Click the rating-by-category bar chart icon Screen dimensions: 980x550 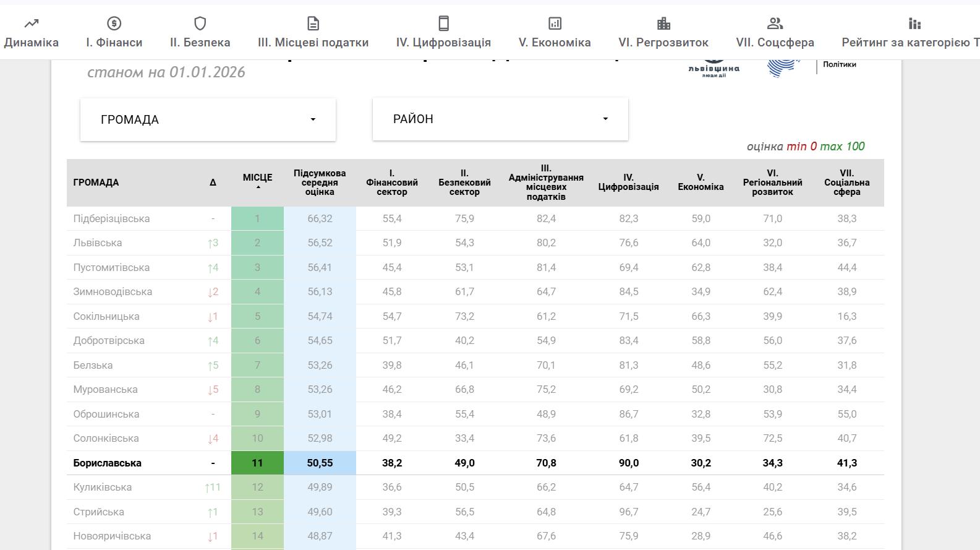(x=914, y=24)
